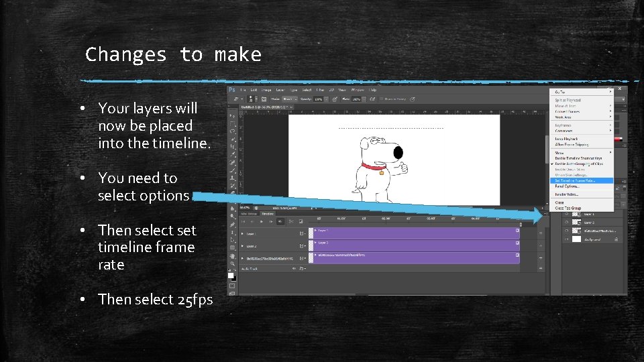Go to first frame in timeline

243,222
